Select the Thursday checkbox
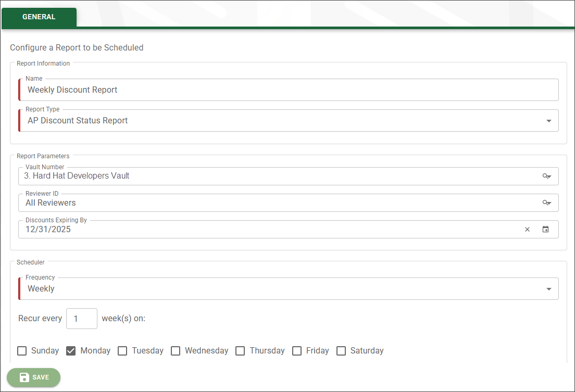The height and width of the screenshot is (392, 575). tap(240, 351)
